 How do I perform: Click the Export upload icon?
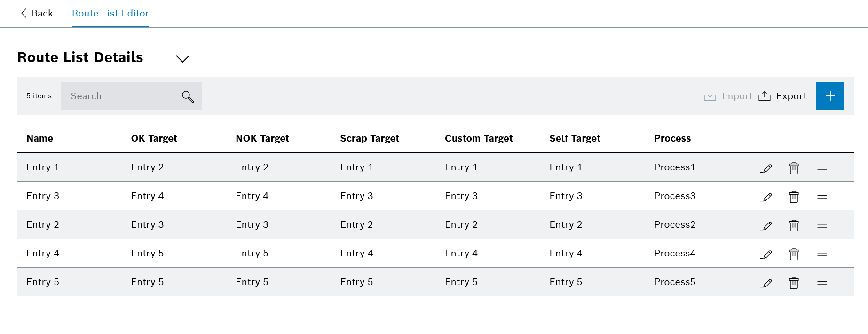click(x=765, y=95)
